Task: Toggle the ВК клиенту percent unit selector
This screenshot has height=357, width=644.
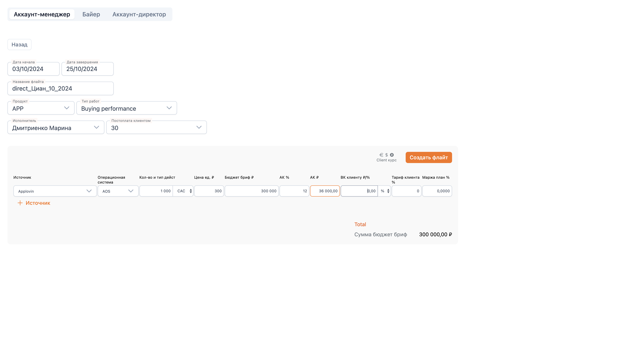Action: [x=384, y=191]
